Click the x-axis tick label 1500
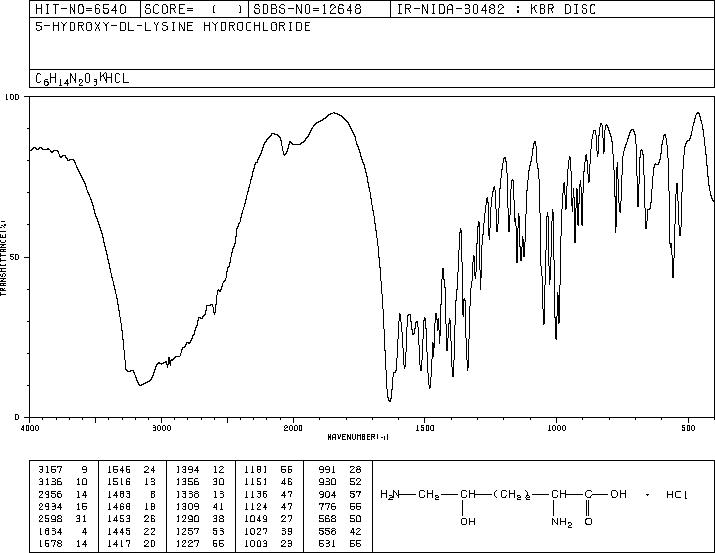This screenshot has width=715, height=553. 425,428
